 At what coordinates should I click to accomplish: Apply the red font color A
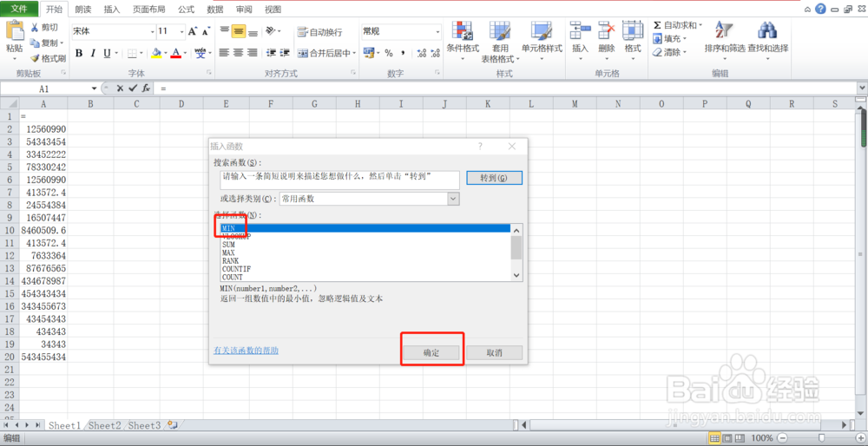click(x=176, y=53)
